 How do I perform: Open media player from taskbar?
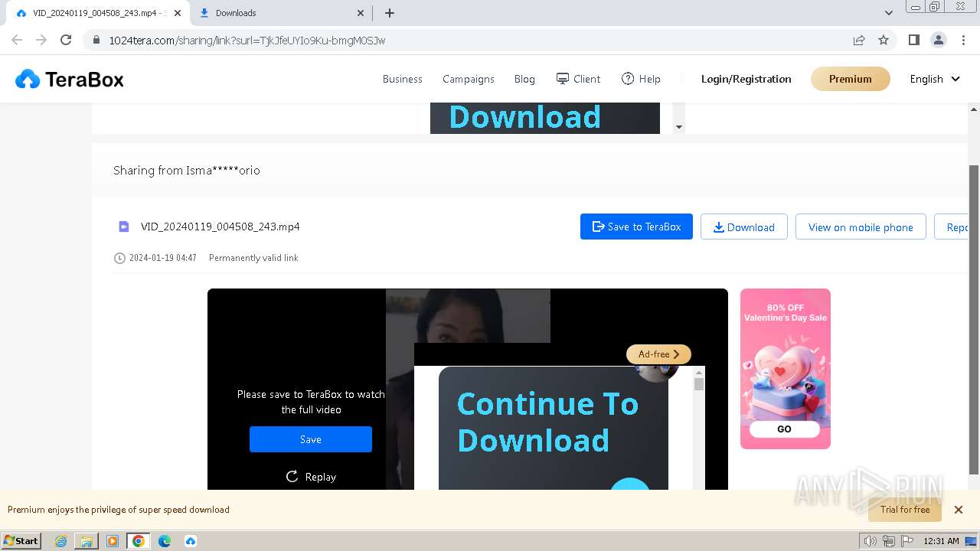[x=113, y=541]
